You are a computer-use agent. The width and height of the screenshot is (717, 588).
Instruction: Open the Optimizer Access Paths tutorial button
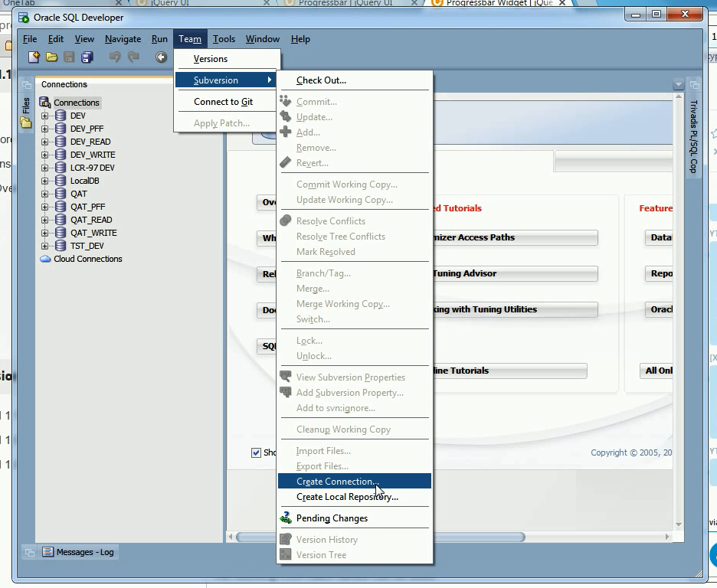click(515, 237)
